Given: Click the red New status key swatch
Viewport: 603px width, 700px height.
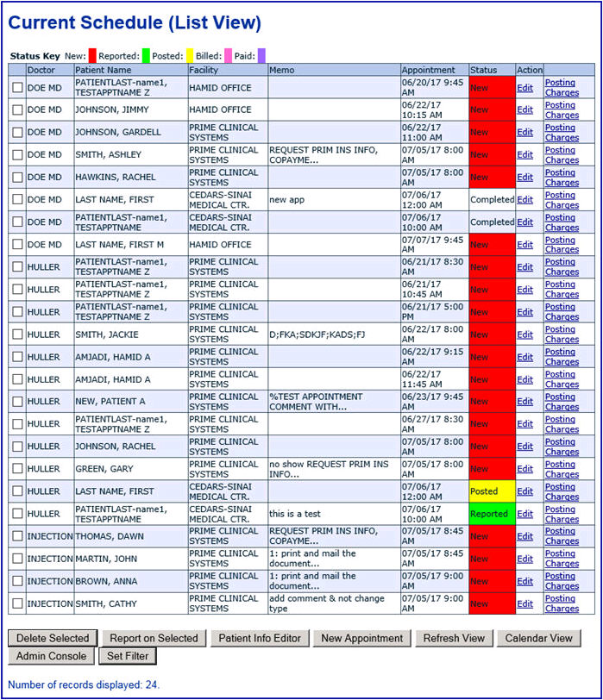Looking at the screenshot, I should [92, 56].
